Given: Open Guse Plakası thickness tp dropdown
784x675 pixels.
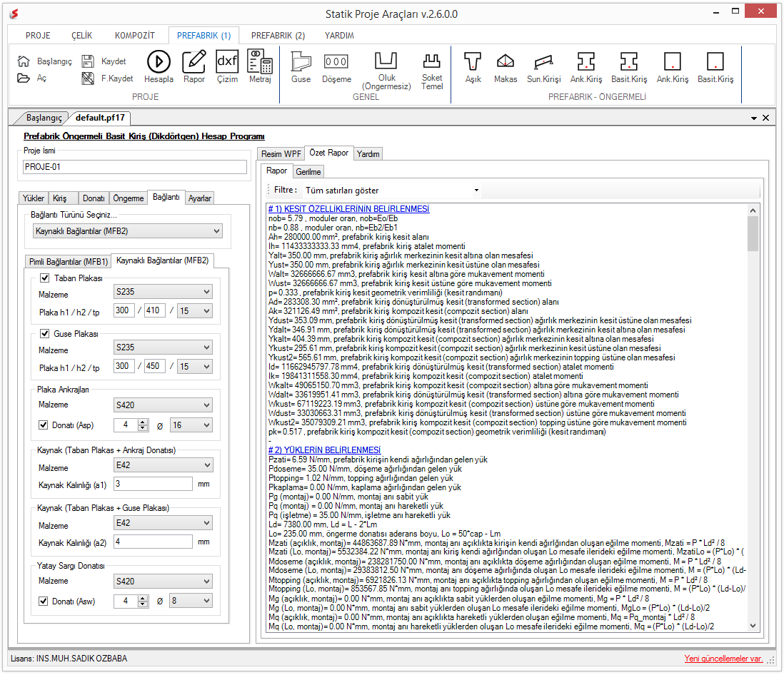Looking at the screenshot, I should click(194, 366).
